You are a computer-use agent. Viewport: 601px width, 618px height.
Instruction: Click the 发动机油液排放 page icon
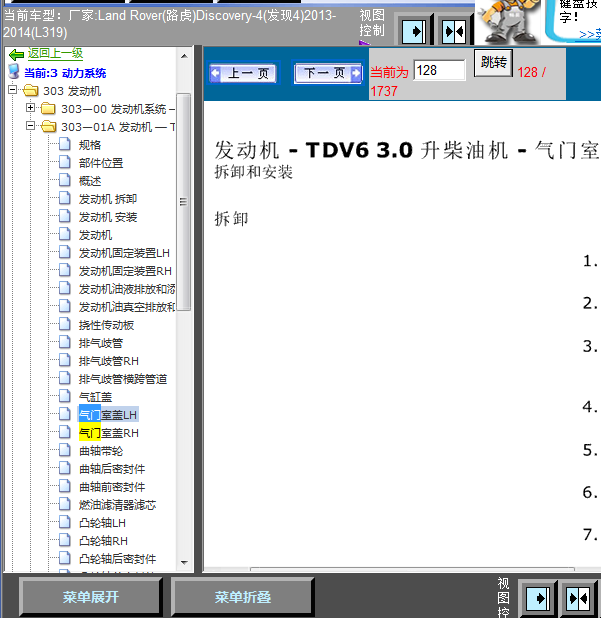(x=65, y=288)
